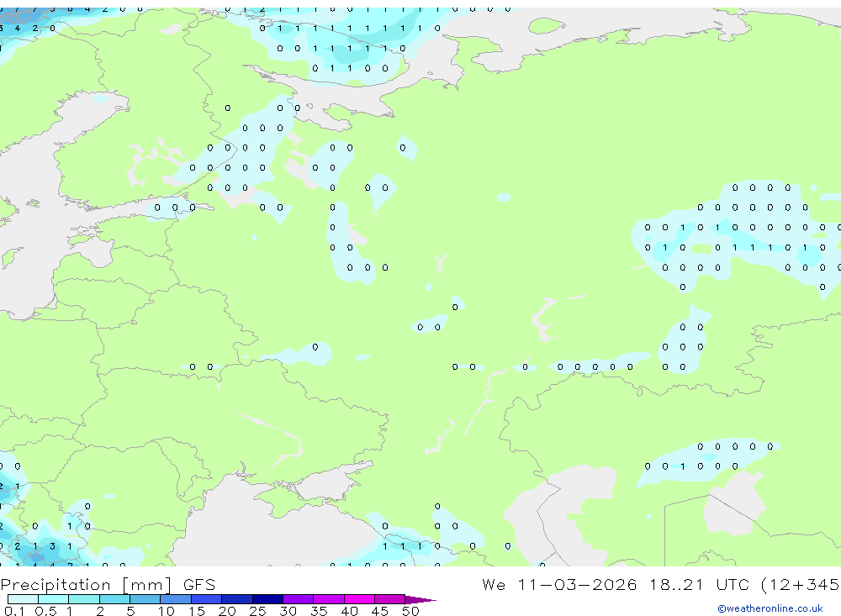Click the '18..21' time range text
This screenshot has width=841, height=616.
676,585
